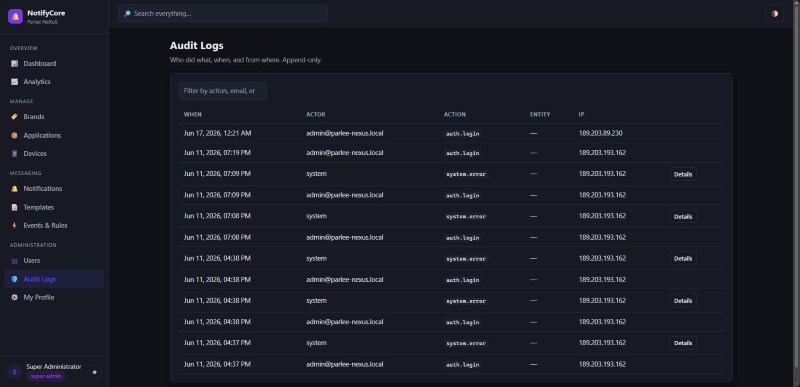Navigate to Devices

54,153
